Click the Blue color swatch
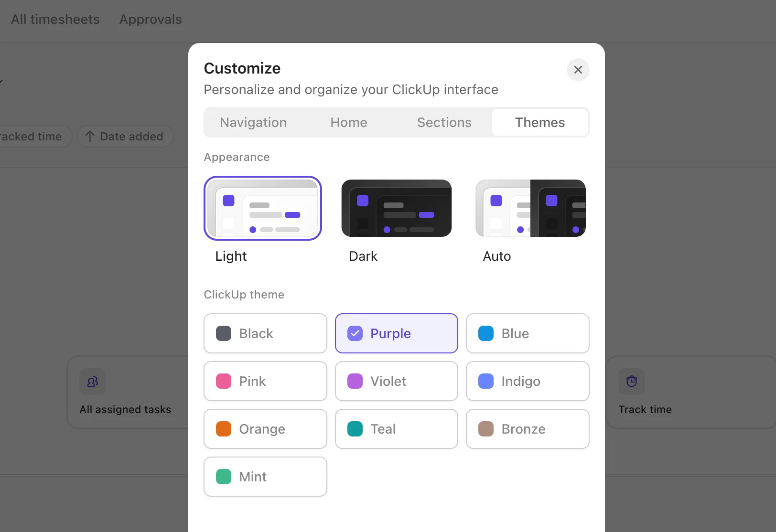Viewport: 776px width, 532px height. click(x=486, y=333)
